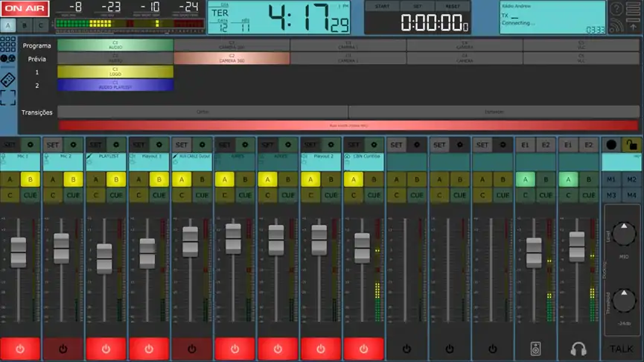The height and width of the screenshot is (362, 644).
Task: Click the TALK button
Action: click(622, 349)
